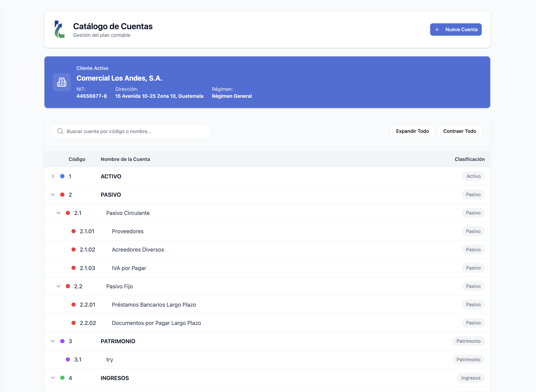536x392 pixels.
Task: Click the Nombre de la Cuenta header
Action: coord(125,159)
